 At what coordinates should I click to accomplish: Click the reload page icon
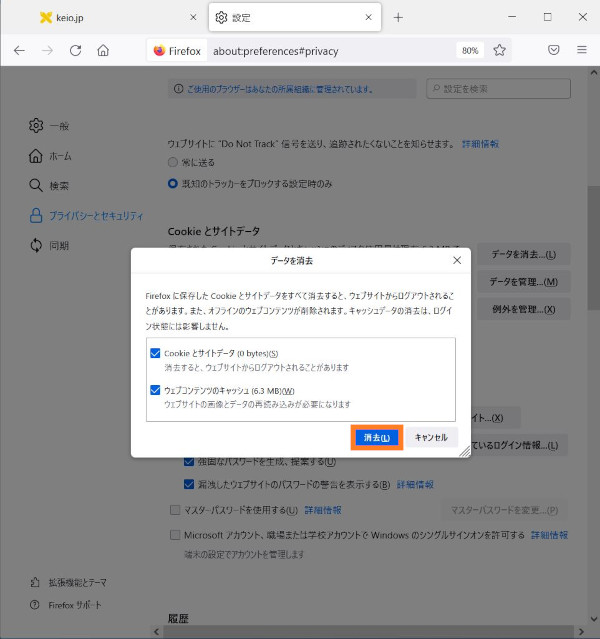click(x=75, y=50)
